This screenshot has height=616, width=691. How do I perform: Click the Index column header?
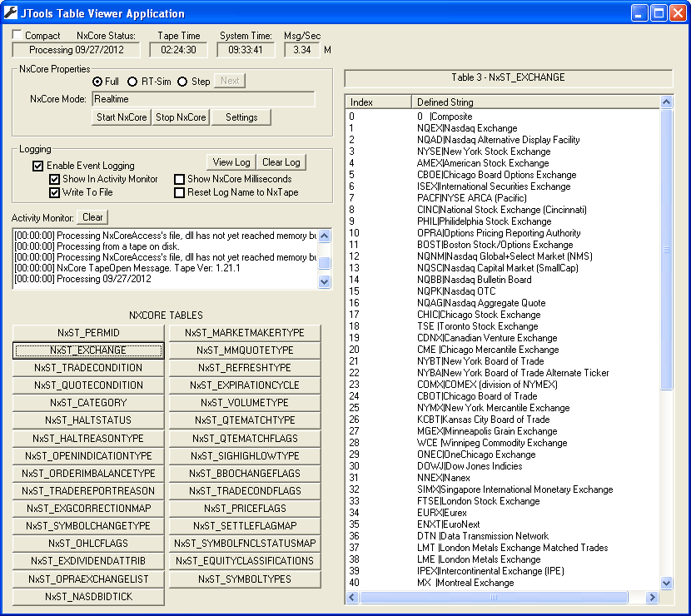[379, 102]
